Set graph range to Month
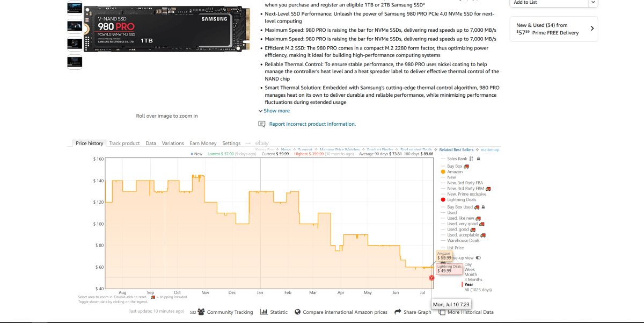This screenshot has width=644, height=323. coord(471,275)
